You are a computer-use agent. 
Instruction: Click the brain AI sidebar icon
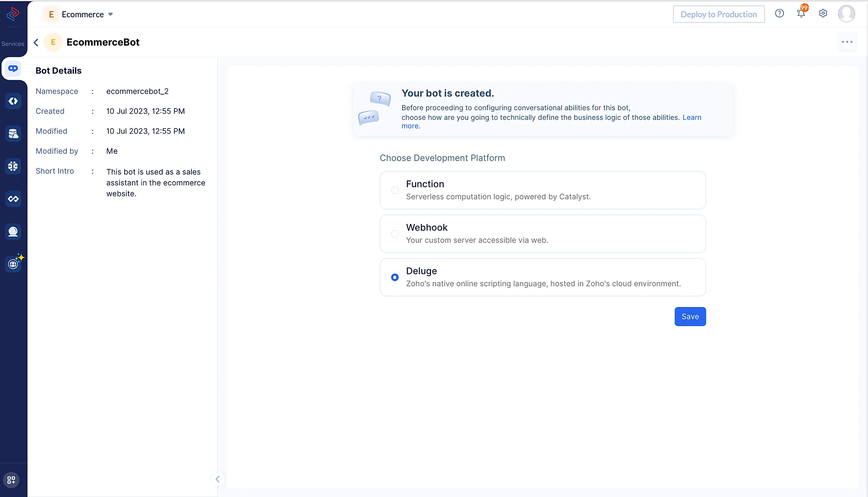13,166
